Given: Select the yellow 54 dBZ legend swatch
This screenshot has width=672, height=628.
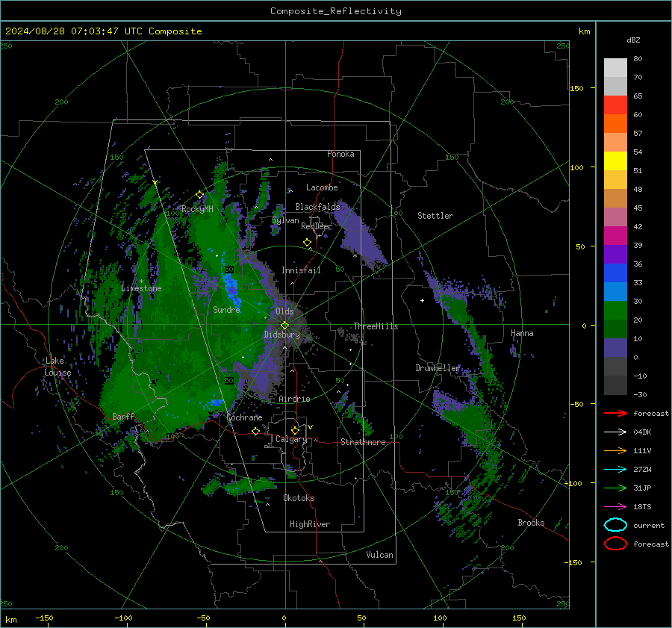Looking at the screenshot, I should 615,161.
